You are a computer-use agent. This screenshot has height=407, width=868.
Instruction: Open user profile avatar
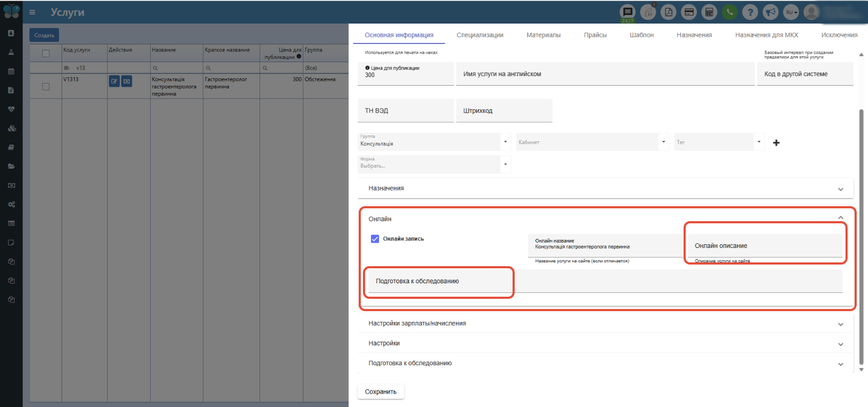coord(812,12)
